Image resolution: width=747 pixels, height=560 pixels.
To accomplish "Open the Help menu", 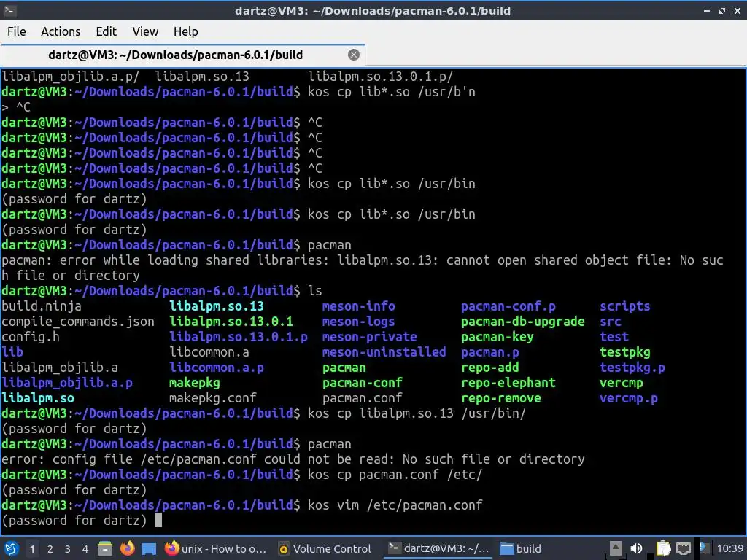I will [x=185, y=31].
